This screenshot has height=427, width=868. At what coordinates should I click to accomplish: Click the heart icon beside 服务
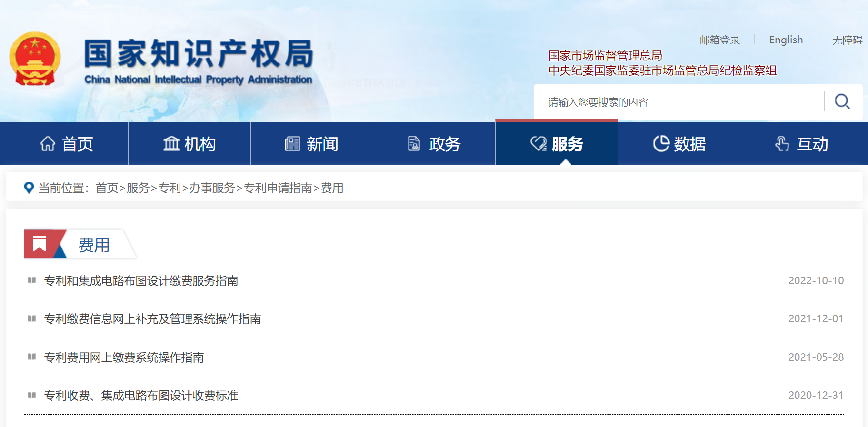pyautogui.click(x=539, y=143)
